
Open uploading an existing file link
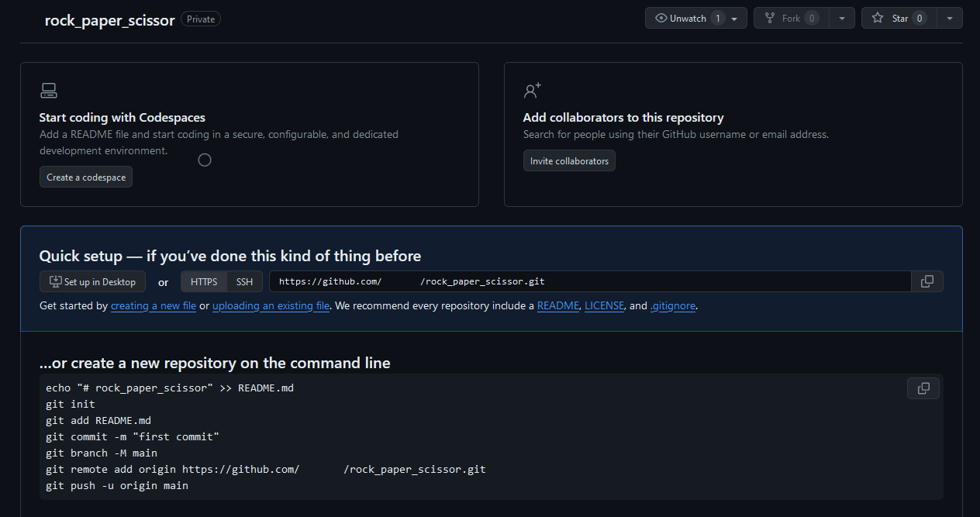click(271, 305)
